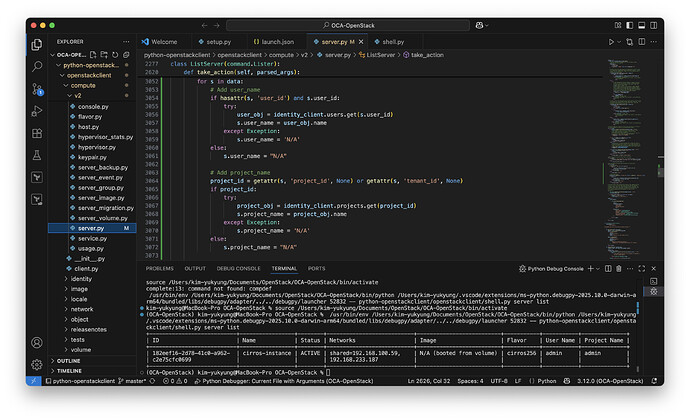The height and width of the screenshot is (420, 690).
Task: Kill terminal with the trash icon
Action: [619, 269]
